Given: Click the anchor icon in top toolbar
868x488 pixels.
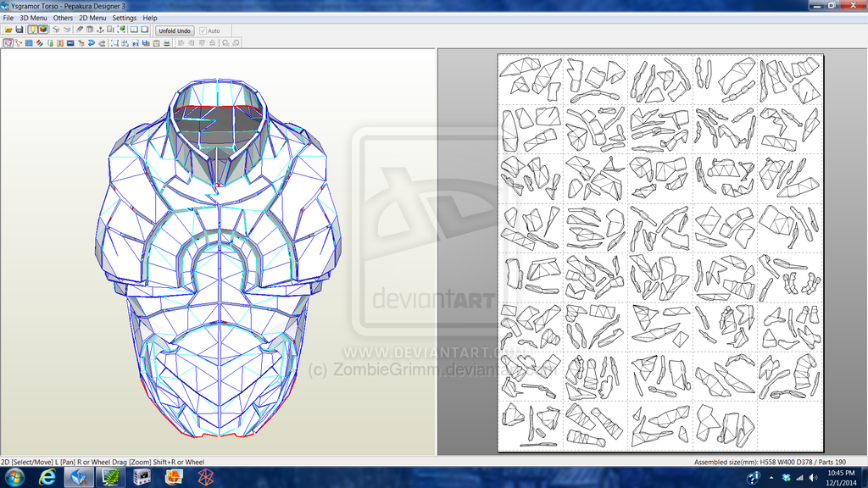Looking at the screenshot, I should [100, 30].
